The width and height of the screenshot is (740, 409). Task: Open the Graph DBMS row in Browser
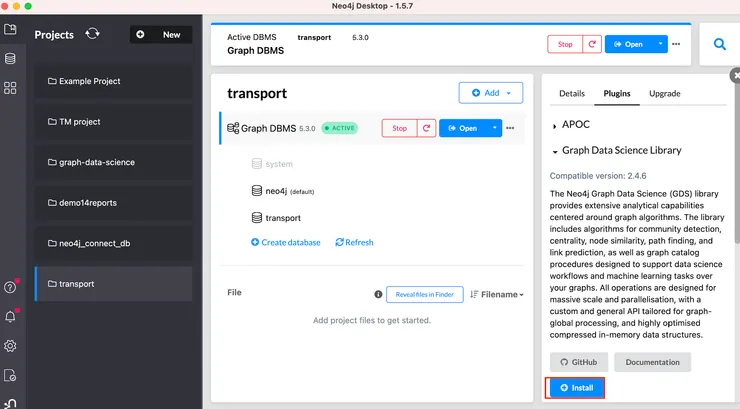[x=463, y=128]
